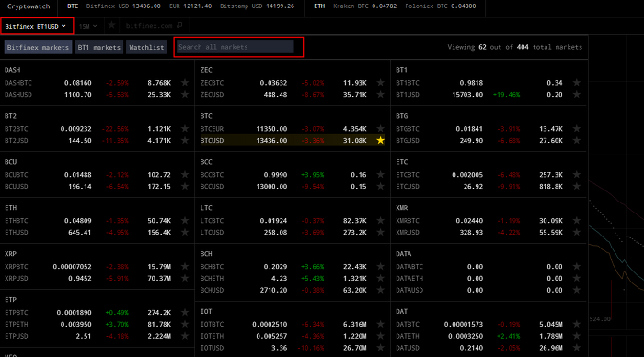Open the 15M interval dropdown
This screenshot has width=644, height=357.
click(88, 26)
